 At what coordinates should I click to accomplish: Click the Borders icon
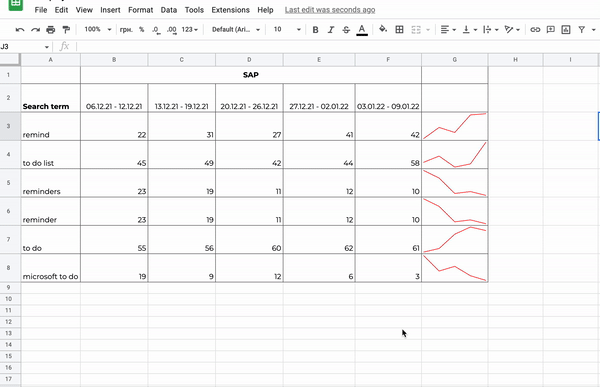pos(399,29)
